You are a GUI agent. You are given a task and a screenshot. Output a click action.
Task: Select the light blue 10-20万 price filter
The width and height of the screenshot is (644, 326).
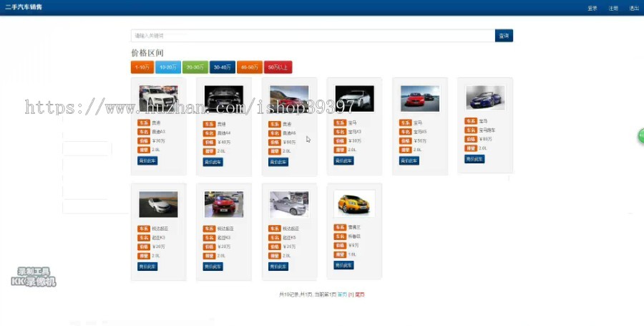tap(168, 67)
